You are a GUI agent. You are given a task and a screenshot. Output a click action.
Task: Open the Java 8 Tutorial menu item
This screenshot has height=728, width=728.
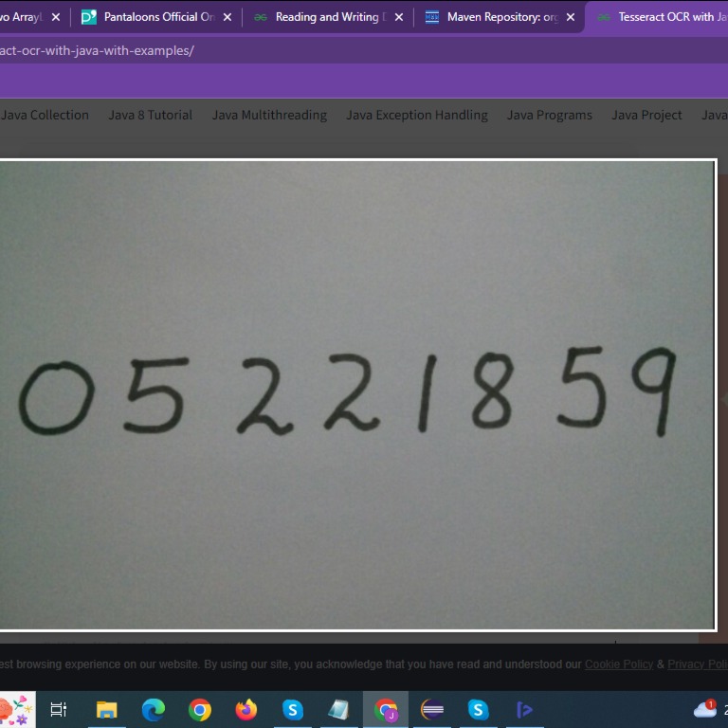point(151,115)
